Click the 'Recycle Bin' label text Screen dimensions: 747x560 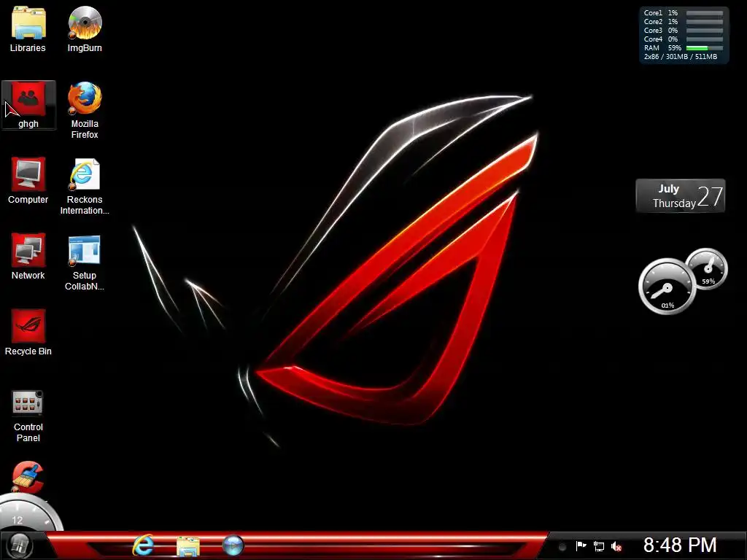tap(28, 351)
